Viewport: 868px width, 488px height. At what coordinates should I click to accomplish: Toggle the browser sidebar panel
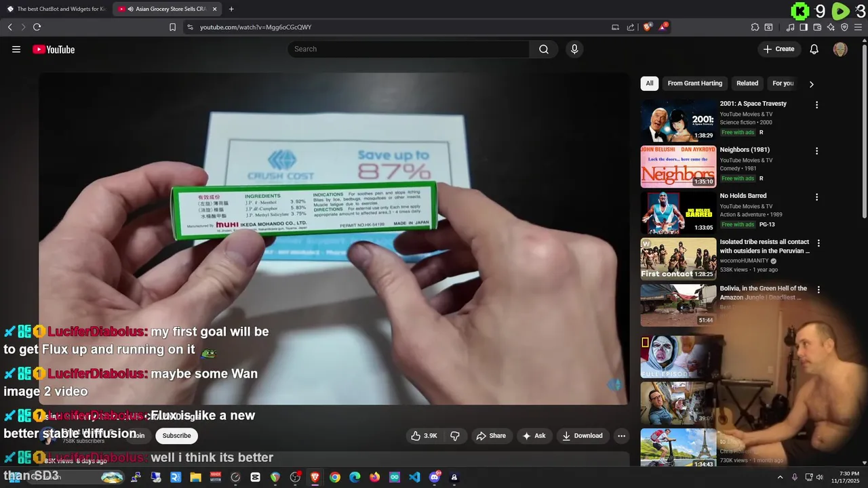(804, 27)
